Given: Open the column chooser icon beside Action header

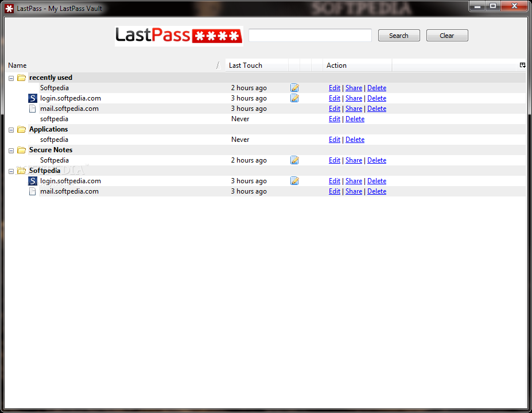Looking at the screenshot, I should (x=522, y=65).
